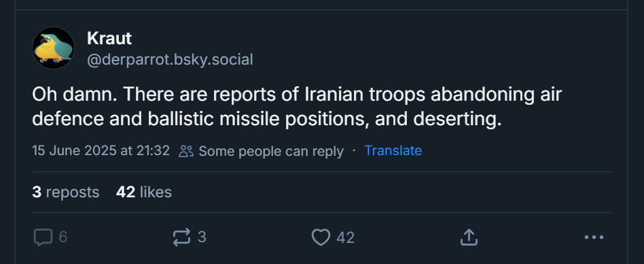Repost using the circular arrows icon

click(x=181, y=237)
